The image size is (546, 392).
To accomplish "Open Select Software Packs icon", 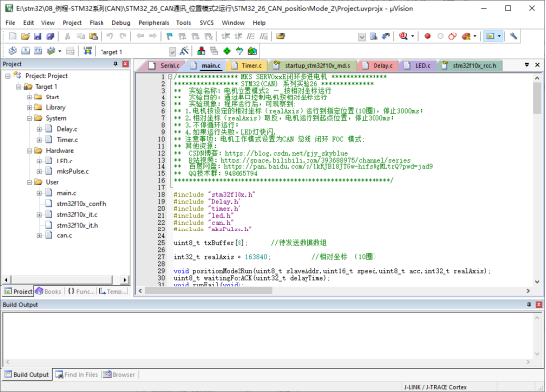I will (x=239, y=51).
